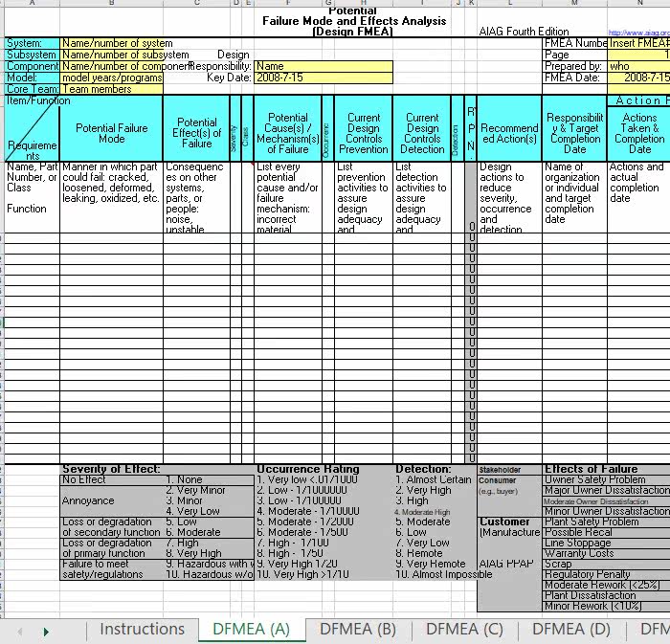670x644 pixels.
Task: Open the DFMEA (B) sheet tab
Action: [358, 629]
